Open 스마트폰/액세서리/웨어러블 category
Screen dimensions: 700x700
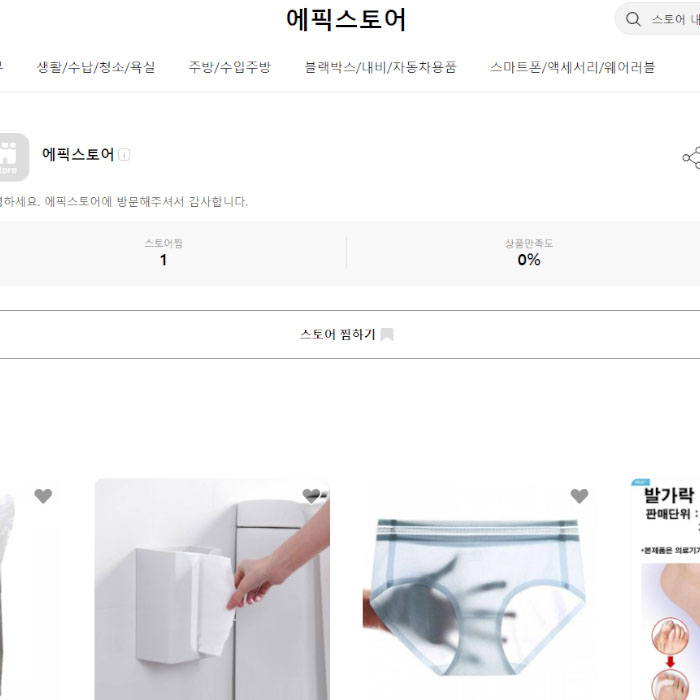click(x=572, y=67)
